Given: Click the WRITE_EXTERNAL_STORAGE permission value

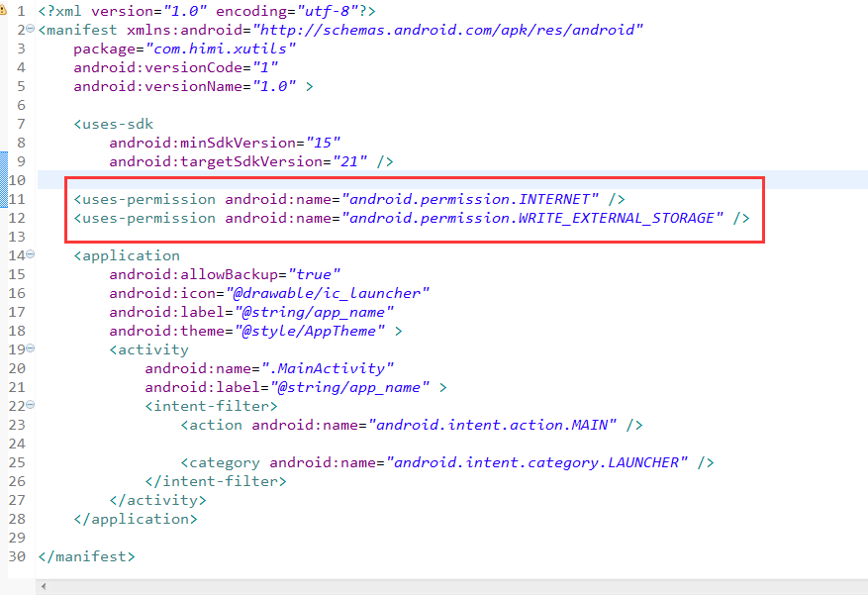Looking at the screenshot, I should pos(531,218).
